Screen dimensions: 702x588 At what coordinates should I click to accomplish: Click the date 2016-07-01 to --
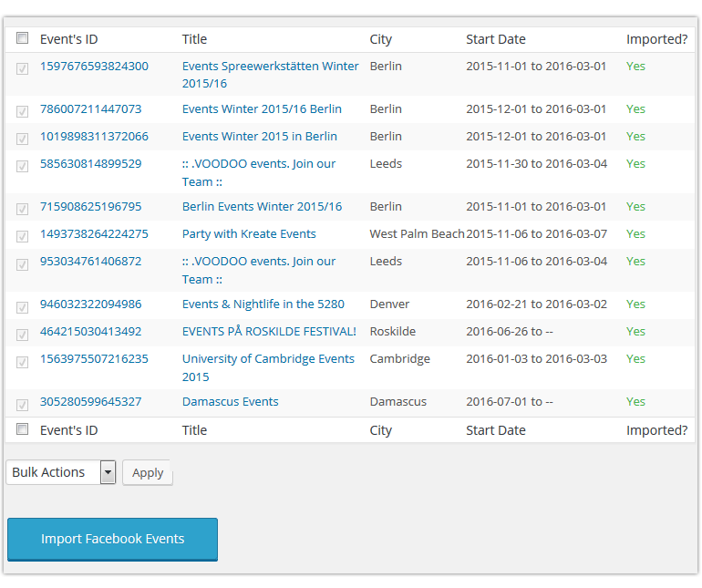(510, 402)
